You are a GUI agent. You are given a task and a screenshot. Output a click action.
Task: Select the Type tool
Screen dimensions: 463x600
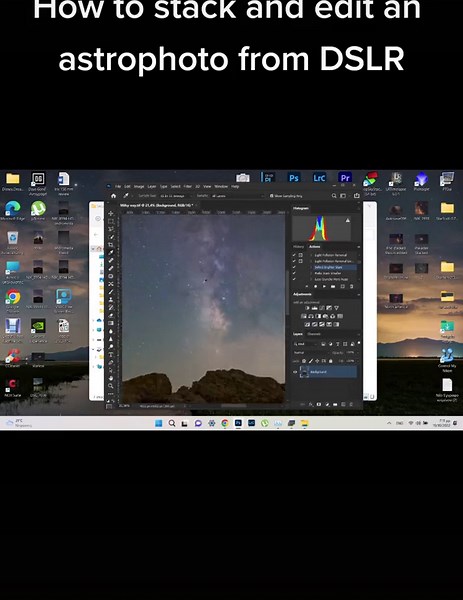pos(111,355)
